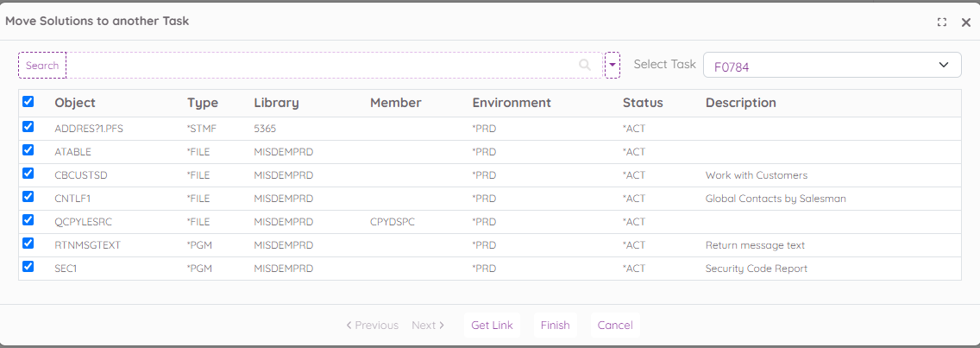Click the Next pagination link
This screenshot has height=348, width=980.
[x=428, y=326]
